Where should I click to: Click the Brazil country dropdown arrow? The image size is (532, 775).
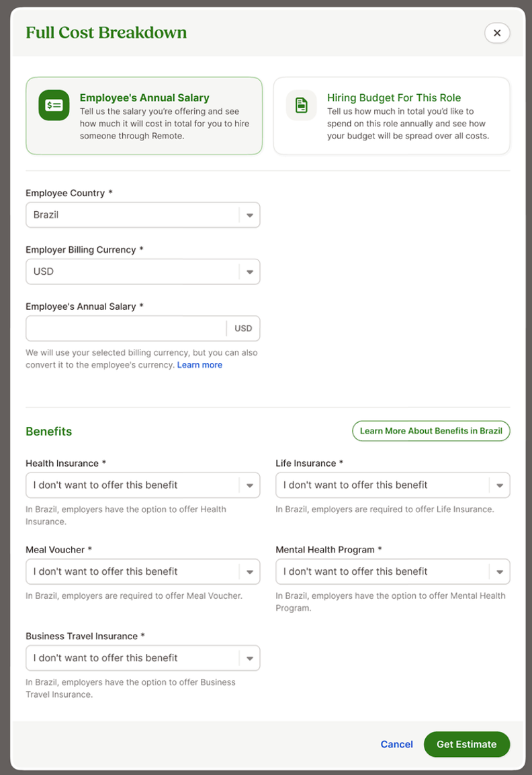250,216
